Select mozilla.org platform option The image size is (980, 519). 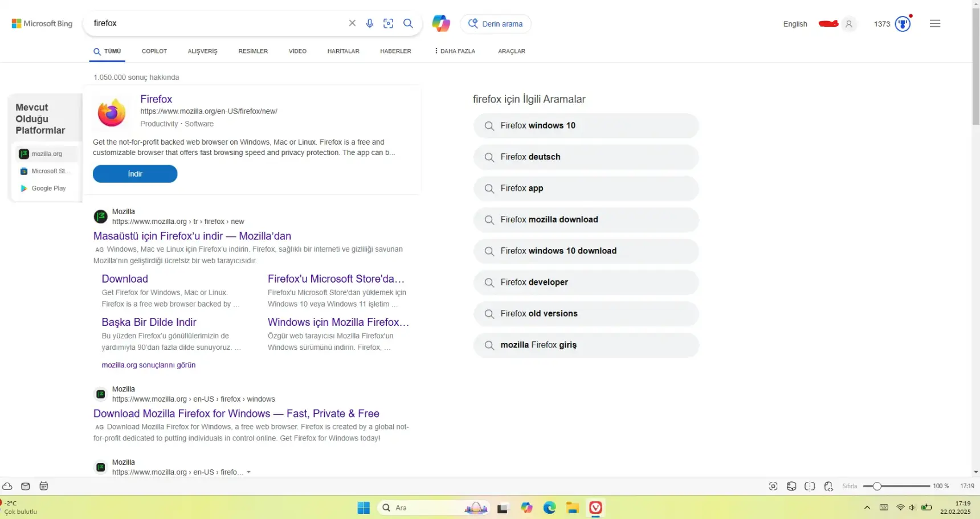(x=46, y=154)
